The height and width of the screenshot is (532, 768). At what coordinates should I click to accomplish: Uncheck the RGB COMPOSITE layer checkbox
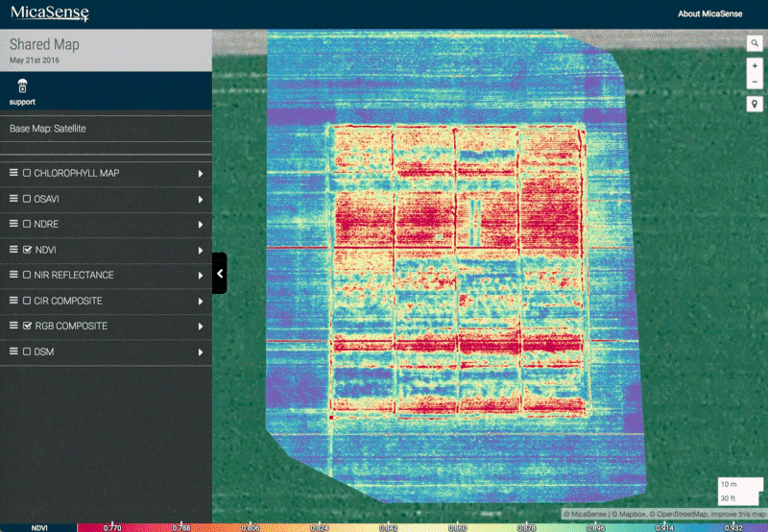coord(28,326)
